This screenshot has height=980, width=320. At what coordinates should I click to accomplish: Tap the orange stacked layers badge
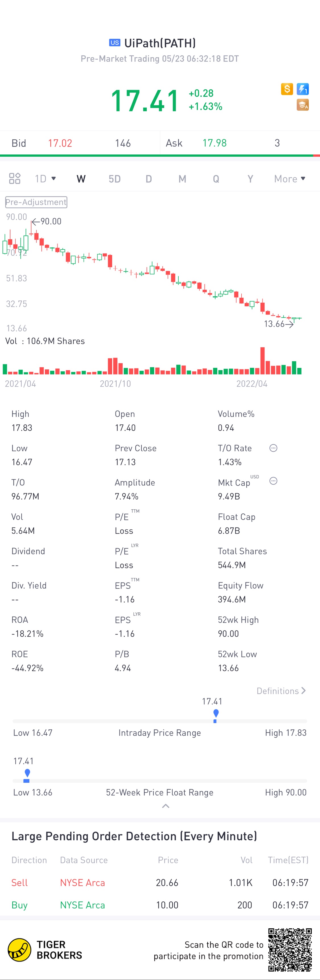pyautogui.click(x=303, y=105)
